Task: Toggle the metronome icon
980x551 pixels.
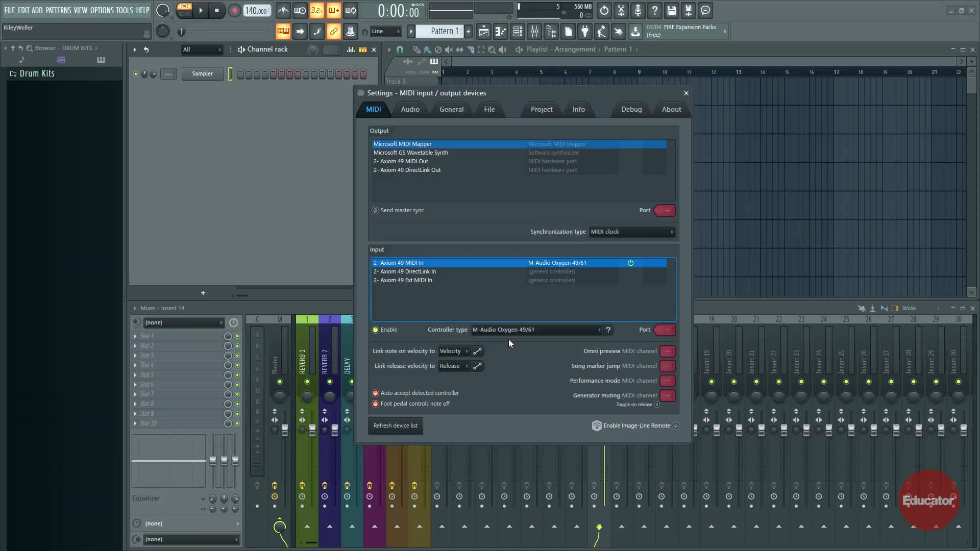Action: [283, 10]
